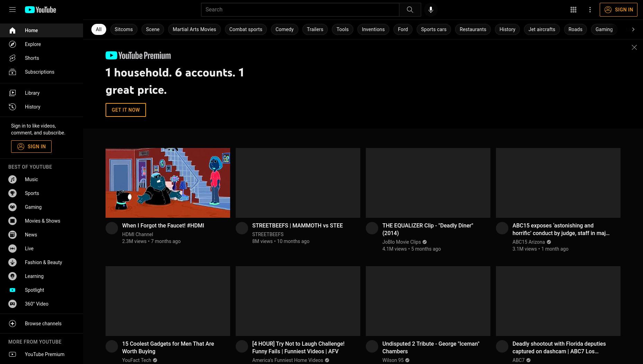Screen dimensions: 643x364
Task: Open Try Not to Laugh Challenge title
Action: pos(298,347)
